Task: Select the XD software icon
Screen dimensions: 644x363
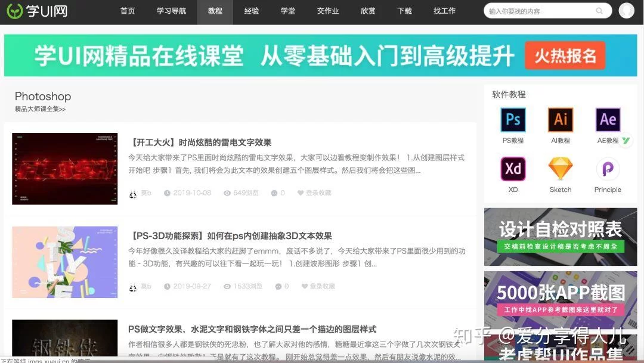Action: point(513,169)
